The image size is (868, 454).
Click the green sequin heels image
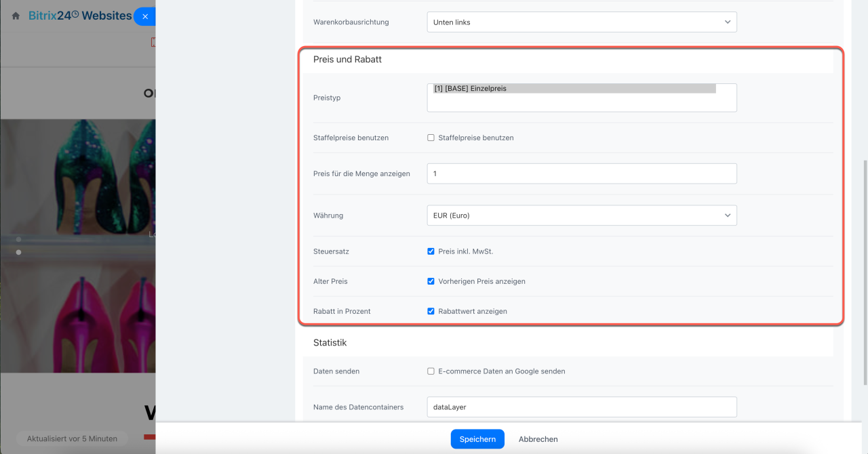(x=78, y=176)
